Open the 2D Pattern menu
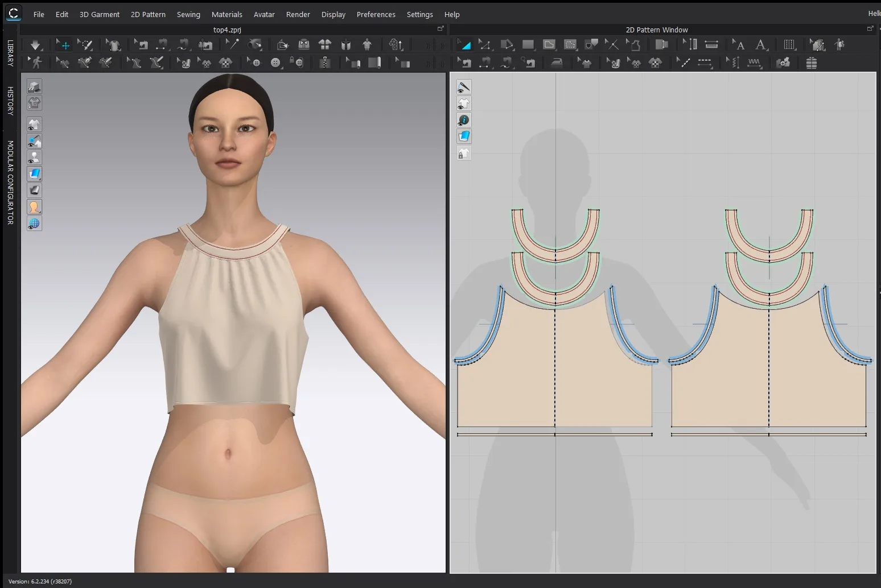Image resolution: width=881 pixels, height=588 pixels. pos(148,14)
